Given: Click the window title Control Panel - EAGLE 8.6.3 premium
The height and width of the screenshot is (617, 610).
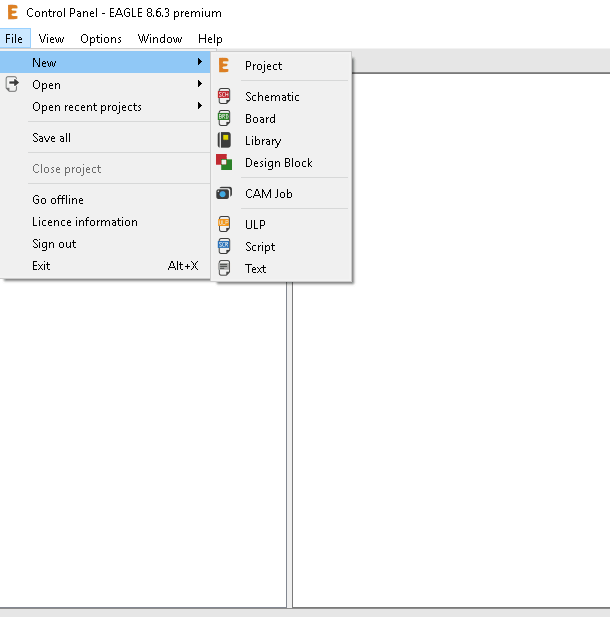Looking at the screenshot, I should pyautogui.click(x=124, y=13).
